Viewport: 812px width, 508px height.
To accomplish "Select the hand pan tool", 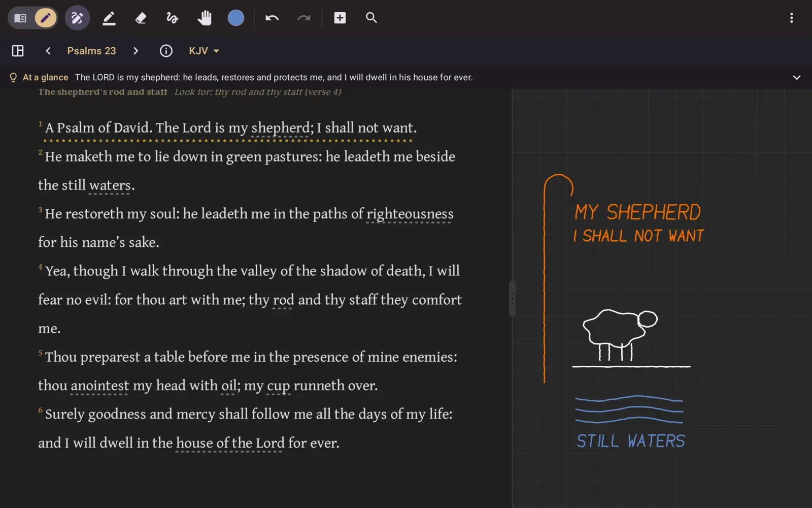I will pos(204,18).
